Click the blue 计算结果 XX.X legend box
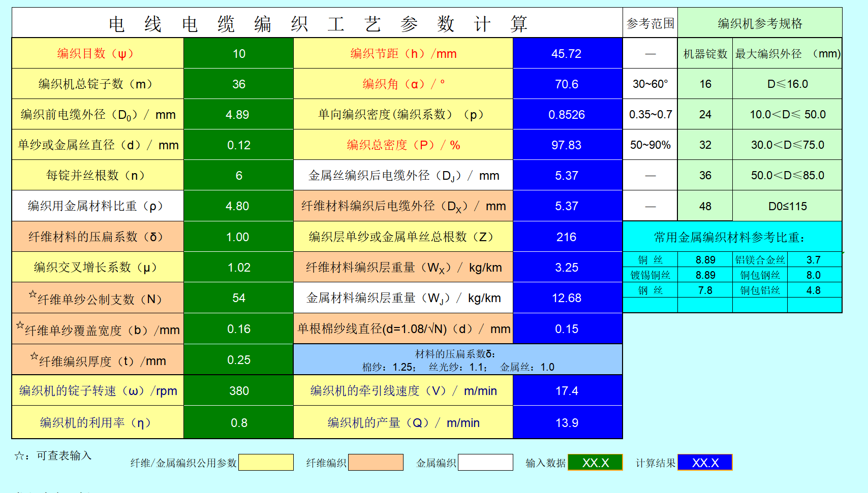The width and height of the screenshot is (868, 493). coord(705,462)
